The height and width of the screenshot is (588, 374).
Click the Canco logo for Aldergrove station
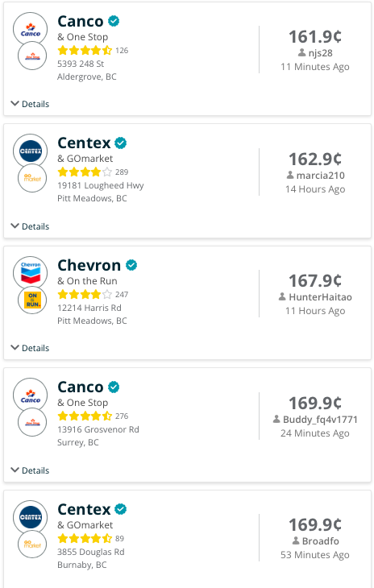31,29
